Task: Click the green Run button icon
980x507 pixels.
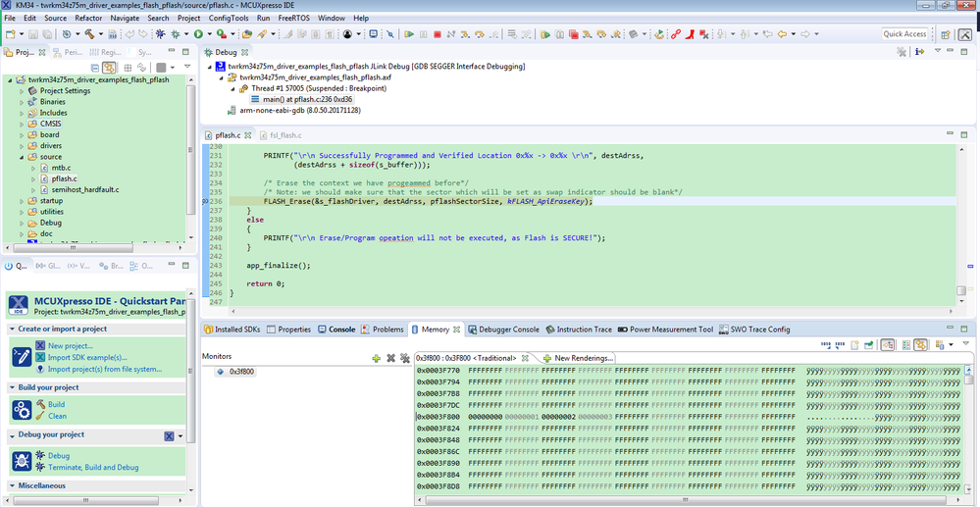Action: 199,33
